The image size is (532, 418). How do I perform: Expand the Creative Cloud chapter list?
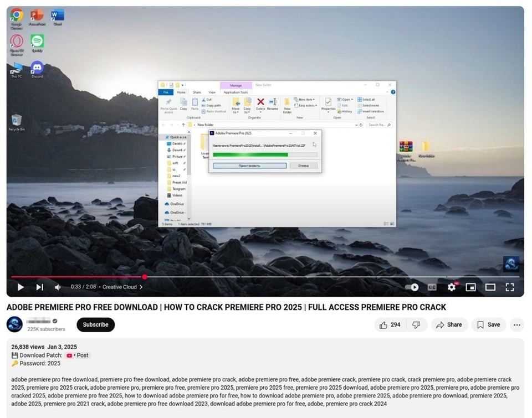122,287
